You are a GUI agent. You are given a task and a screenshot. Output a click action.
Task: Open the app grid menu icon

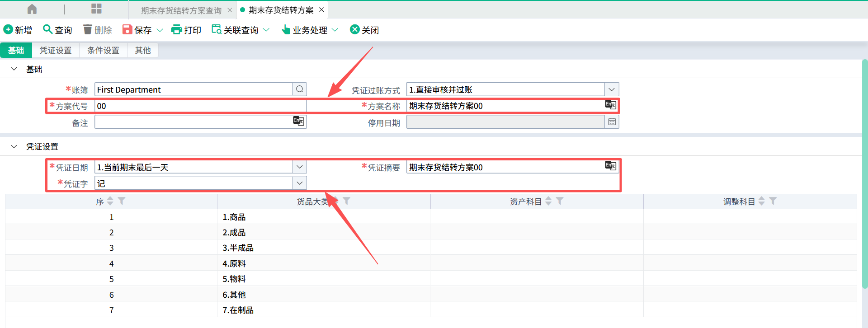96,9
